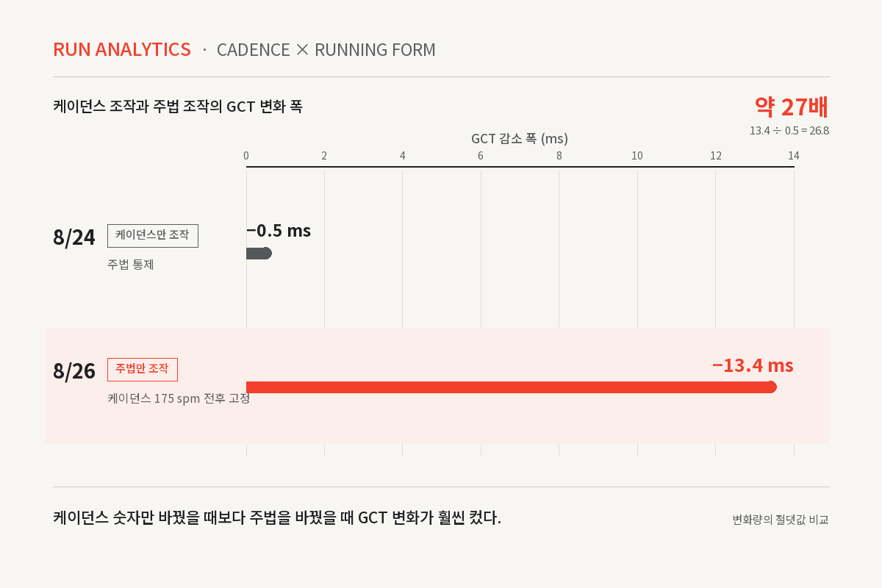Click the GCT 감소 폭 (ms) axis title
Screen dimensions: 882x588
pyautogui.click(x=520, y=138)
